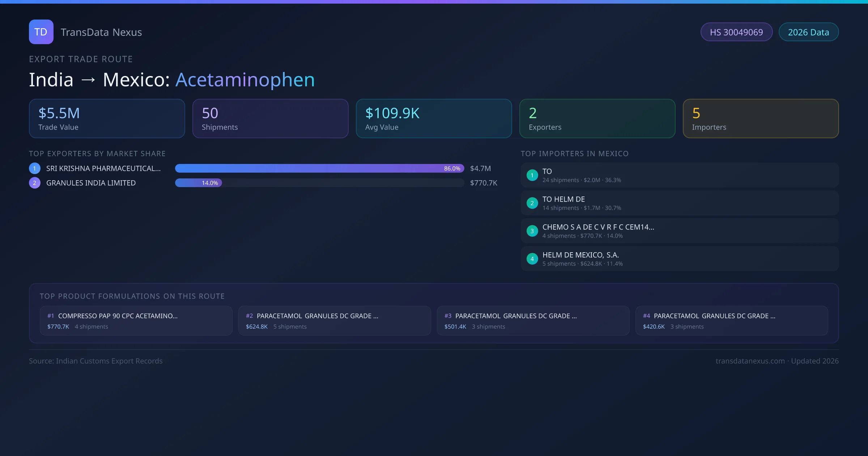This screenshot has height=456, width=868.
Task: Select importer rank icon for TO HELM DE
Action: coord(532,203)
